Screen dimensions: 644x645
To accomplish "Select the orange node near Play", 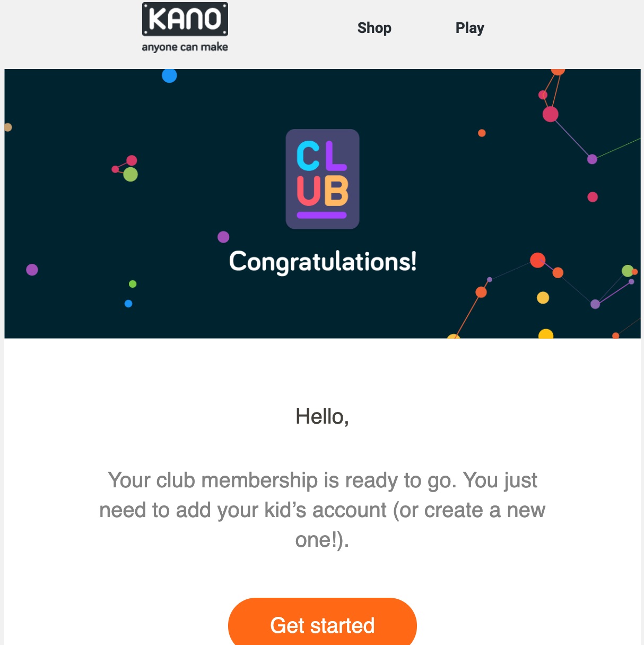I will pyautogui.click(x=482, y=133).
